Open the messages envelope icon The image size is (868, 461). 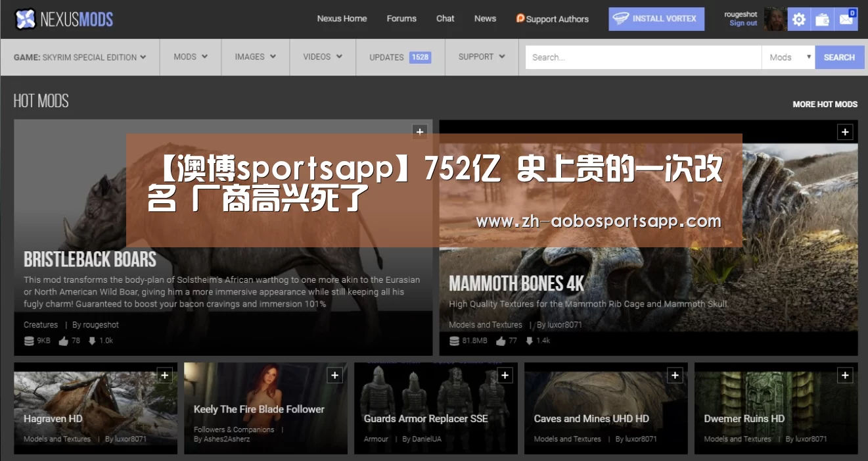tap(846, 19)
